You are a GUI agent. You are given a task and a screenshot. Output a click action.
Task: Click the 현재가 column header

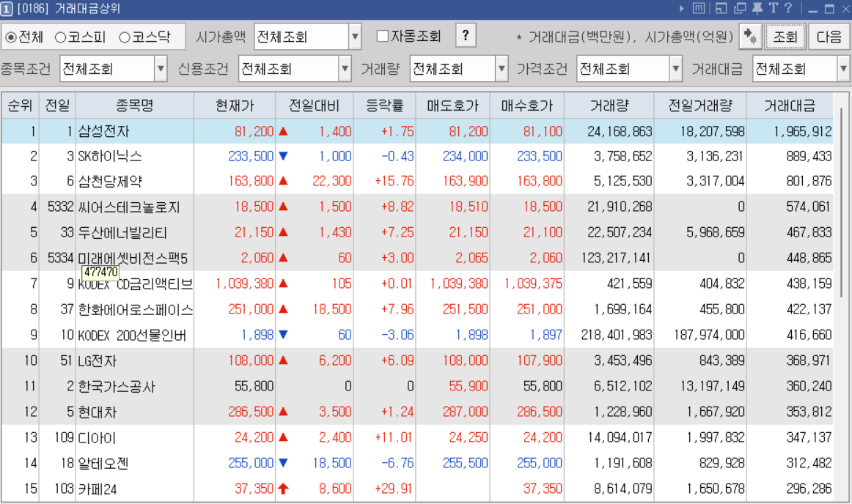tap(235, 105)
